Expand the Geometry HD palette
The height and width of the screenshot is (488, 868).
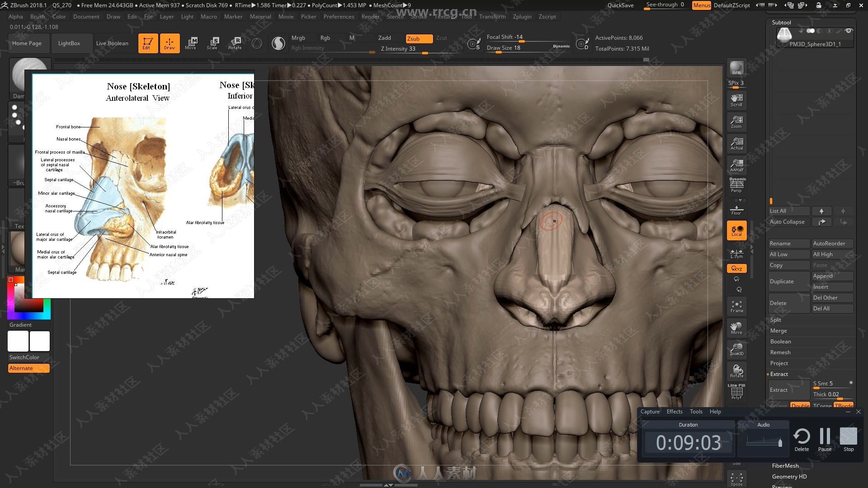click(x=789, y=477)
